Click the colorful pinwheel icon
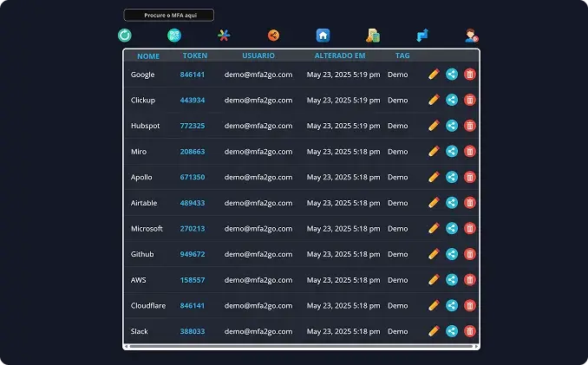The image size is (588, 365). coord(224,36)
